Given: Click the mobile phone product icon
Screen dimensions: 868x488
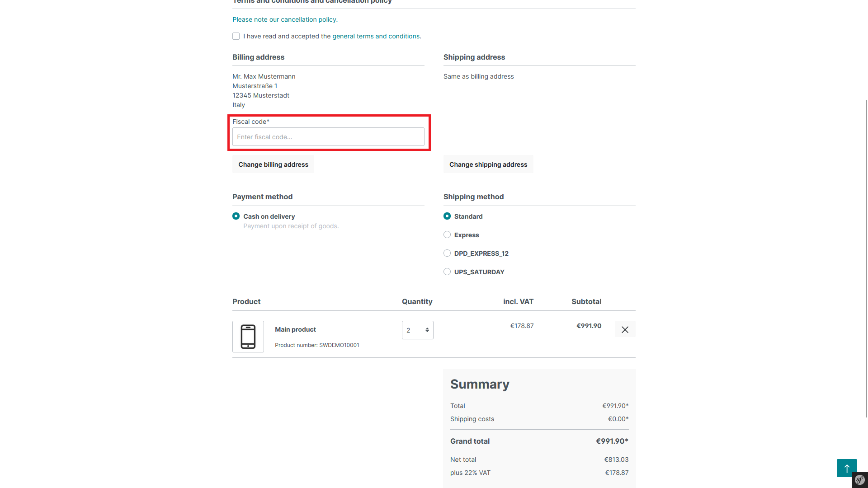Looking at the screenshot, I should coord(247,336).
